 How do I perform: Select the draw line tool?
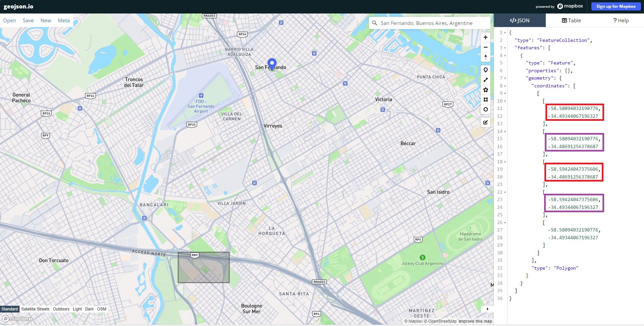point(485,80)
